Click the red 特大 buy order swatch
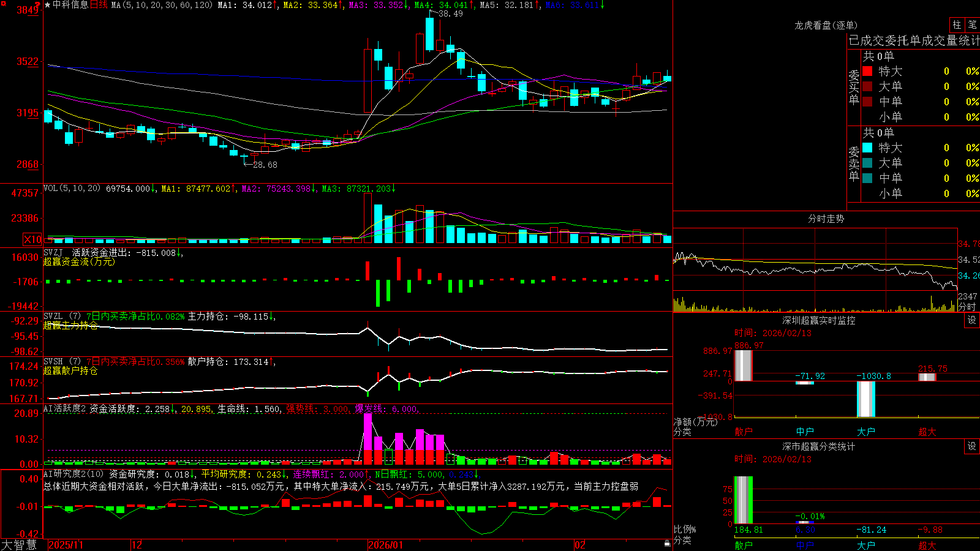This screenshot has height=551, width=980. [867, 71]
